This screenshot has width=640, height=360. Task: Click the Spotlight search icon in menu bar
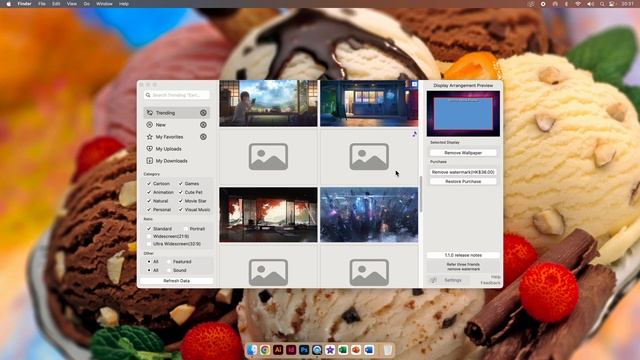[602, 4]
